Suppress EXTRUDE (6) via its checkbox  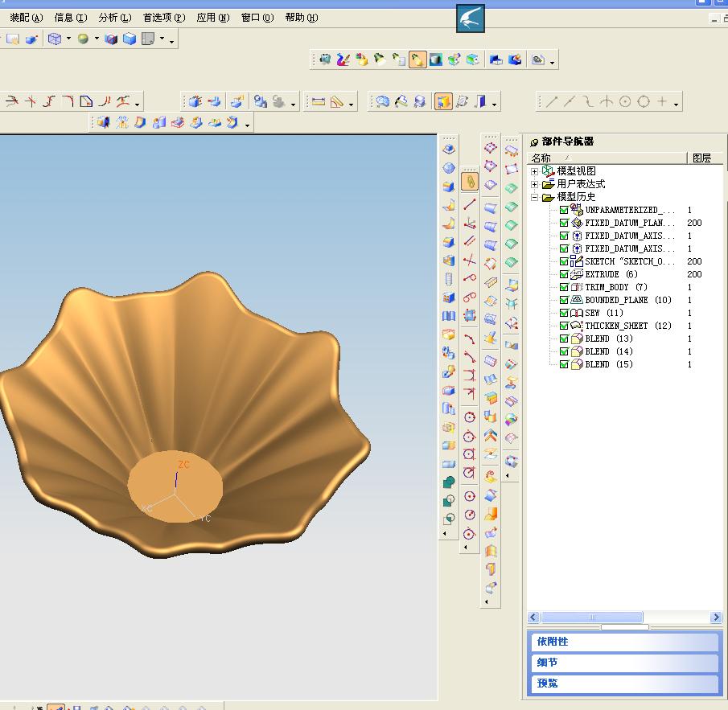(x=564, y=275)
